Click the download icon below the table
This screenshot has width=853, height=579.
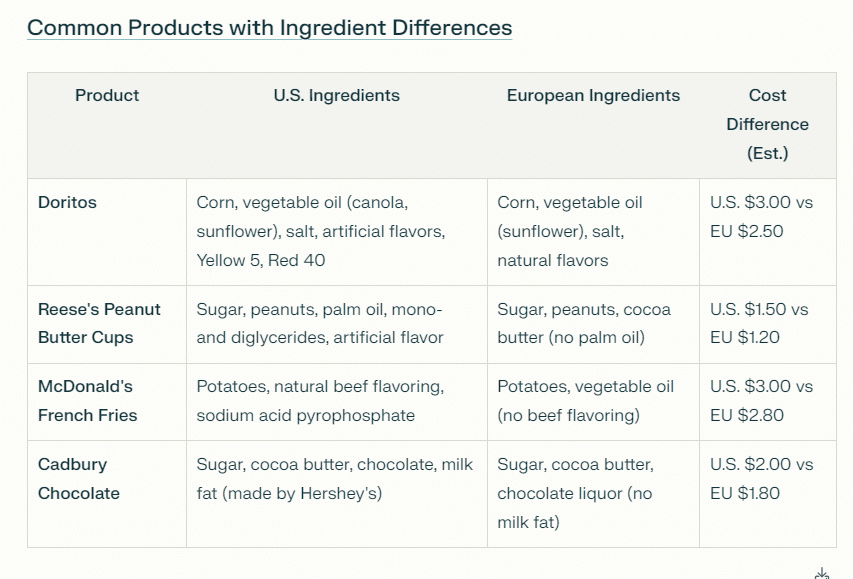tap(822, 574)
